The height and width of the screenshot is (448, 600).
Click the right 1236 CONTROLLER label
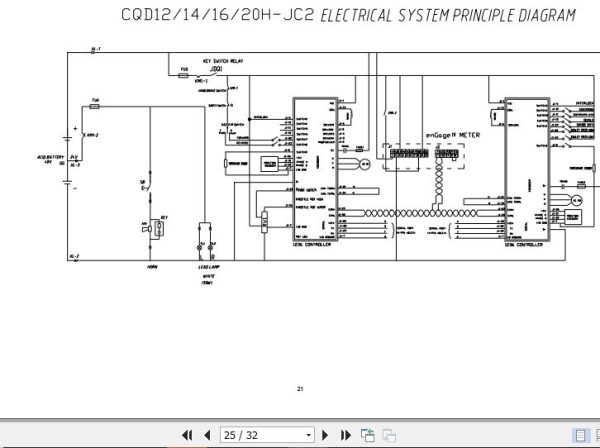[523, 245]
